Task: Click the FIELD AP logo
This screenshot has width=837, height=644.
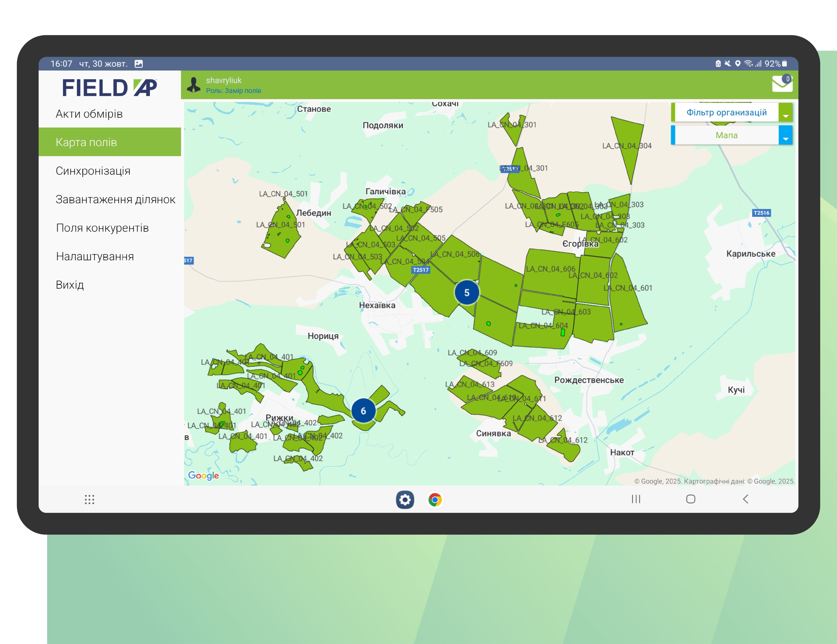Action: coord(110,88)
